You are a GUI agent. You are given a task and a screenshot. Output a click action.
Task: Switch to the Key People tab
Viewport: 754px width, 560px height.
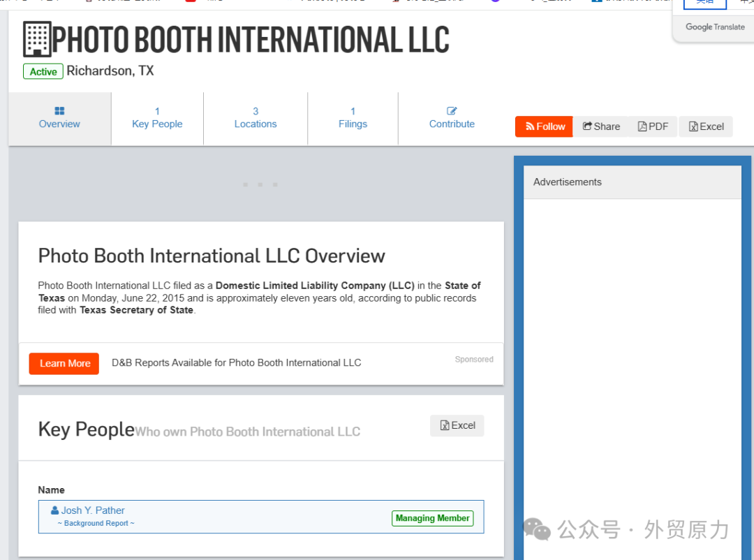click(157, 118)
